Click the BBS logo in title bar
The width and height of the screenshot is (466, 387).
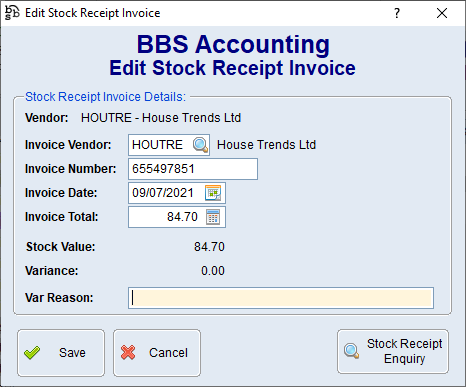12,13
